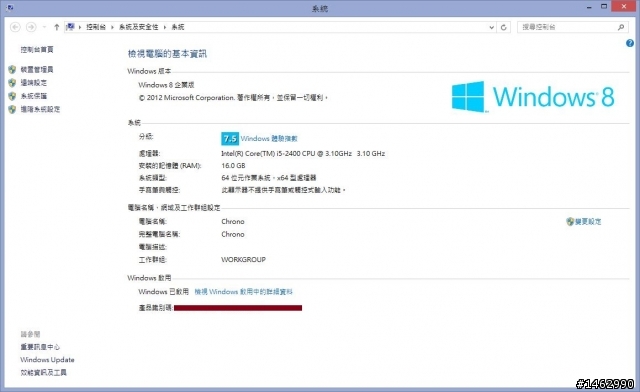Click the Windows 8 logo graphic
This screenshot has height=392, width=640.
tap(533, 97)
